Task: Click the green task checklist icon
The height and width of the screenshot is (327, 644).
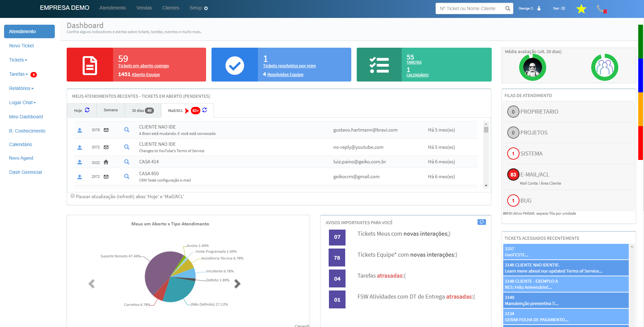Action: pyautogui.click(x=379, y=65)
